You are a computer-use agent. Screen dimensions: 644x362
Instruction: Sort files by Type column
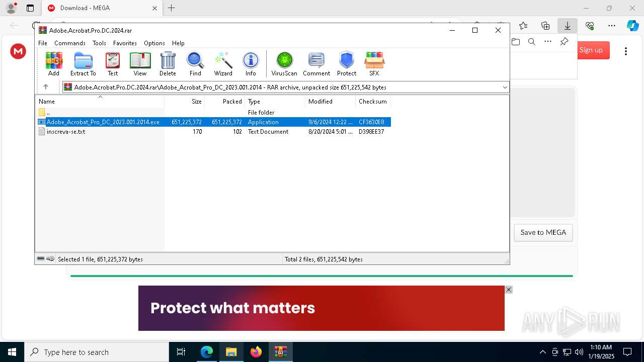(275, 102)
